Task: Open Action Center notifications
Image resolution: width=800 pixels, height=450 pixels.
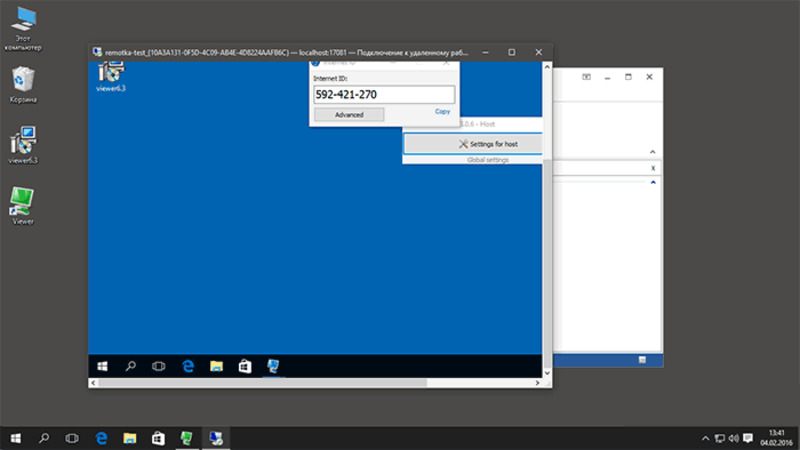Action: coord(748,438)
